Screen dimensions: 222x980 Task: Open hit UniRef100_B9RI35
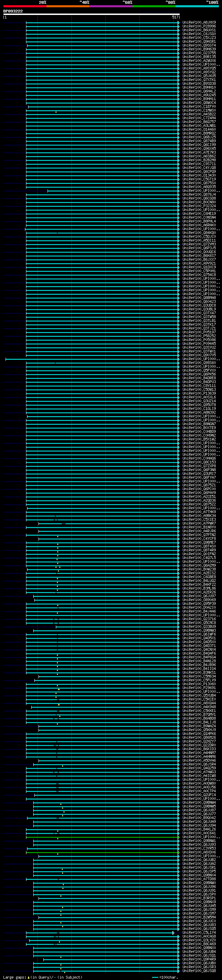click(x=199, y=57)
